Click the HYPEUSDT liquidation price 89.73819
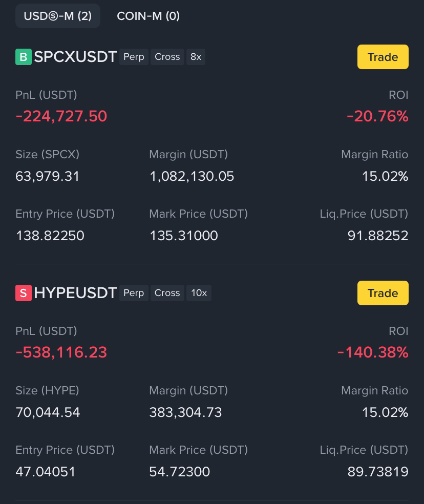This screenshot has height=504, width=424. [x=378, y=472]
